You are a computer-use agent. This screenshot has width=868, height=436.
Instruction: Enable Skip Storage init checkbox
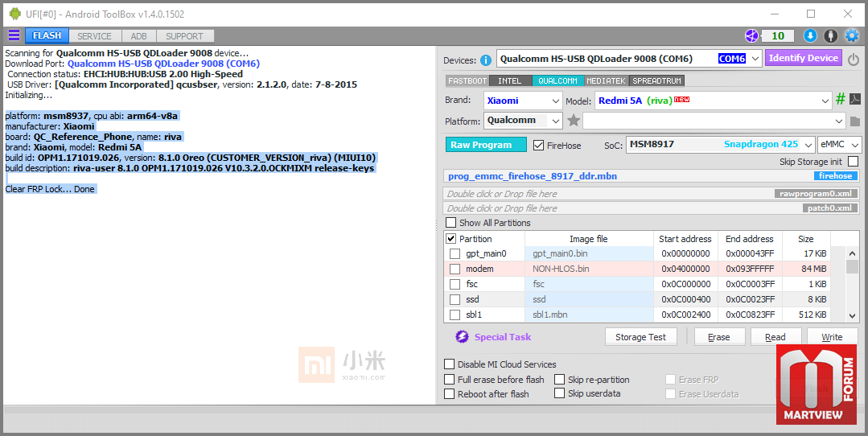tap(853, 161)
